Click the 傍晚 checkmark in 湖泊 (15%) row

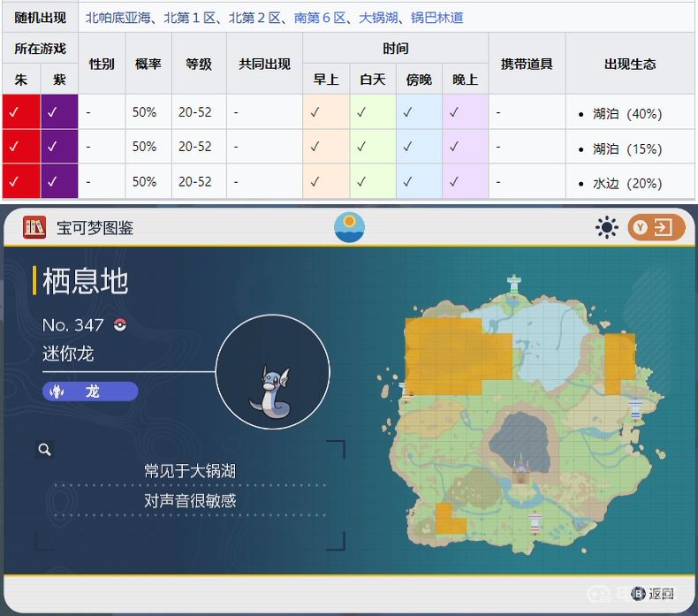(407, 146)
